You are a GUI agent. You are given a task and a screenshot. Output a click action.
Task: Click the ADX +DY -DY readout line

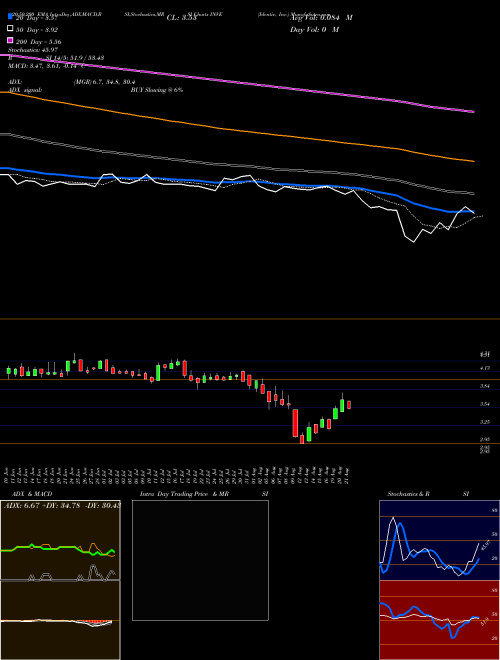(x=62, y=505)
